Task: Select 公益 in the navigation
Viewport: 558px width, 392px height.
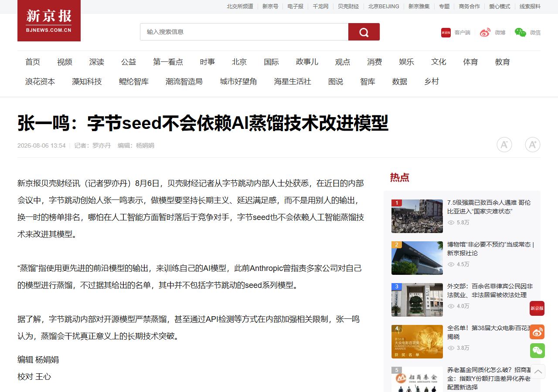Action: pos(129,62)
